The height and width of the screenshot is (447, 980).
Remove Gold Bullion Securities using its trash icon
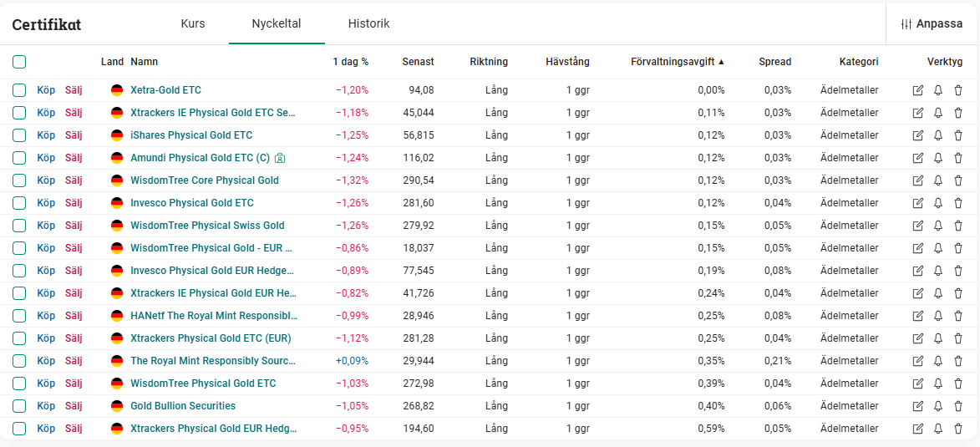(x=958, y=406)
